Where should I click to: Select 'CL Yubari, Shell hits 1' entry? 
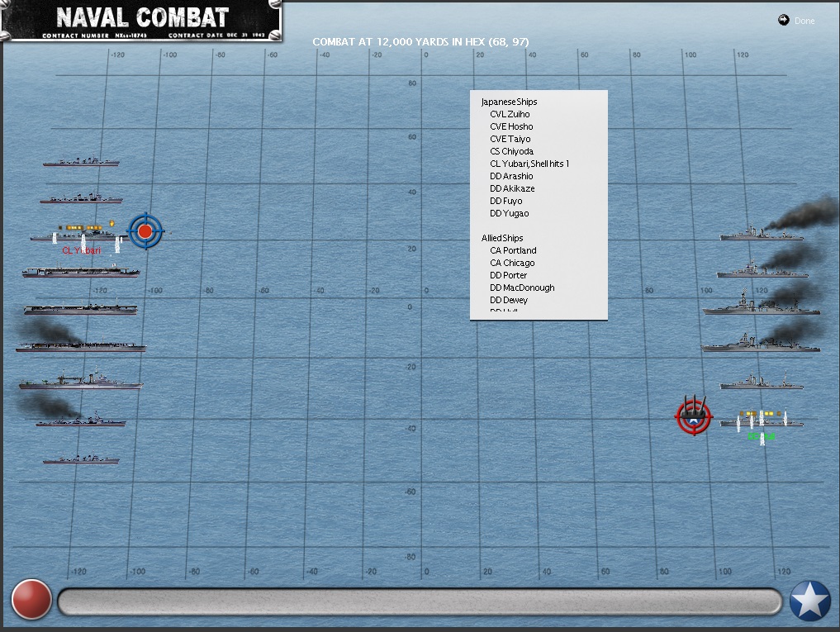529,164
